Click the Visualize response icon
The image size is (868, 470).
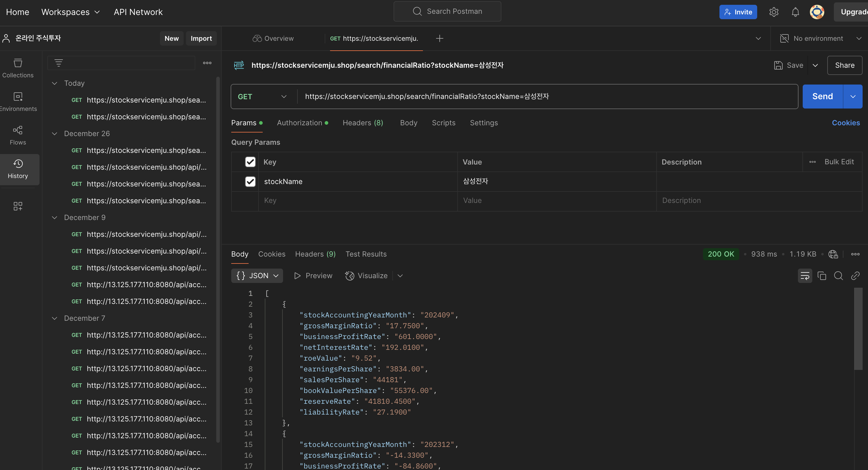point(350,276)
